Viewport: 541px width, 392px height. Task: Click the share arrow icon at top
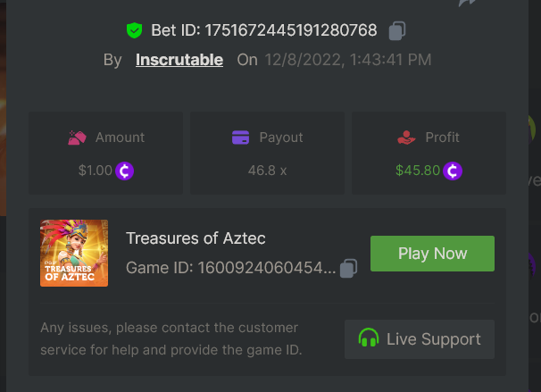[x=468, y=4]
